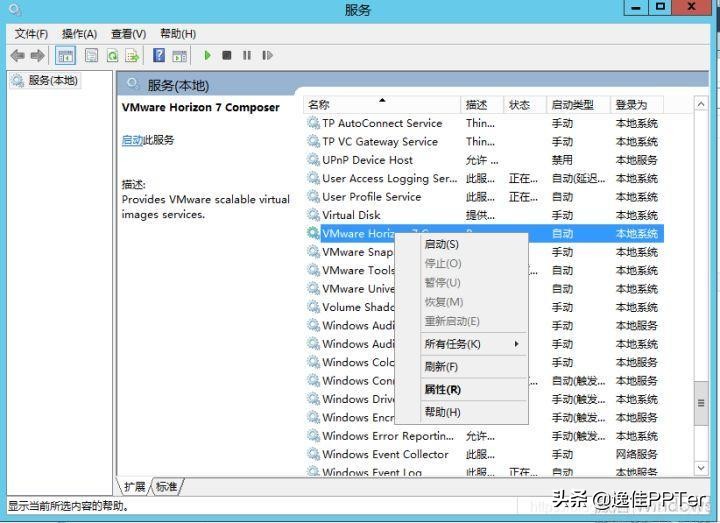Open the 文件(F) menu
The width and height of the screenshot is (720, 523).
click(x=31, y=34)
